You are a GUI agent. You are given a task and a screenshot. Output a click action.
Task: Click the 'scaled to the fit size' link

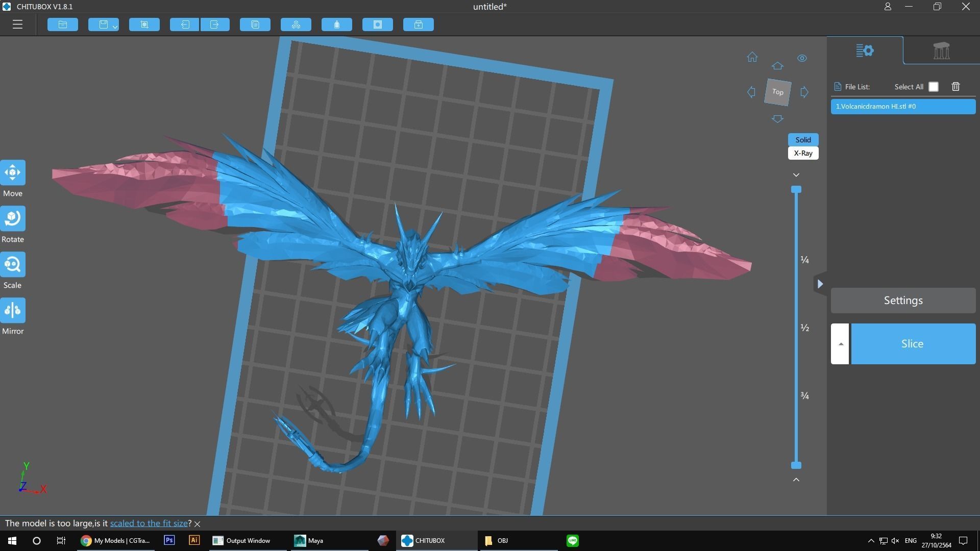149,523
